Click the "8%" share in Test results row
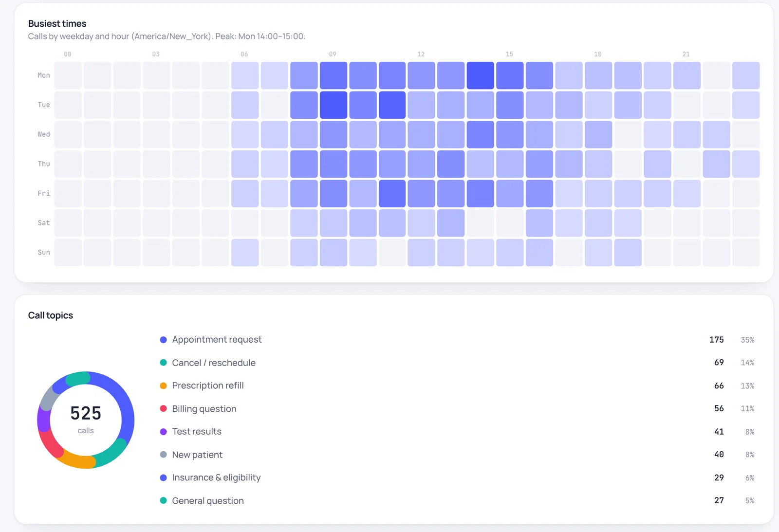Image resolution: width=779 pixels, height=532 pixels. [x=750, y=432]
